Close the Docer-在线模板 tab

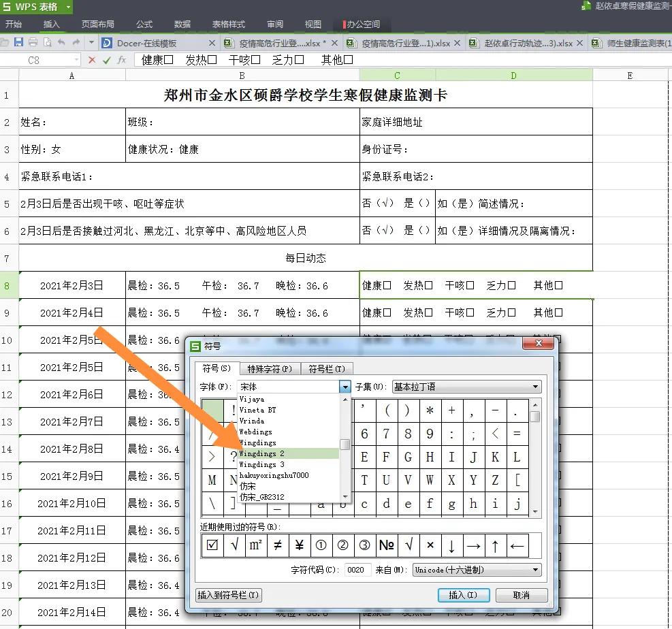tap(212, 43)
